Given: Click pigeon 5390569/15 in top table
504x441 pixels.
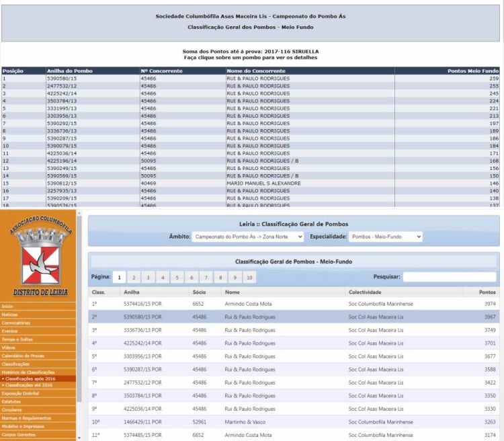Looking at the screenshot, I should click(x=62, y=176).
